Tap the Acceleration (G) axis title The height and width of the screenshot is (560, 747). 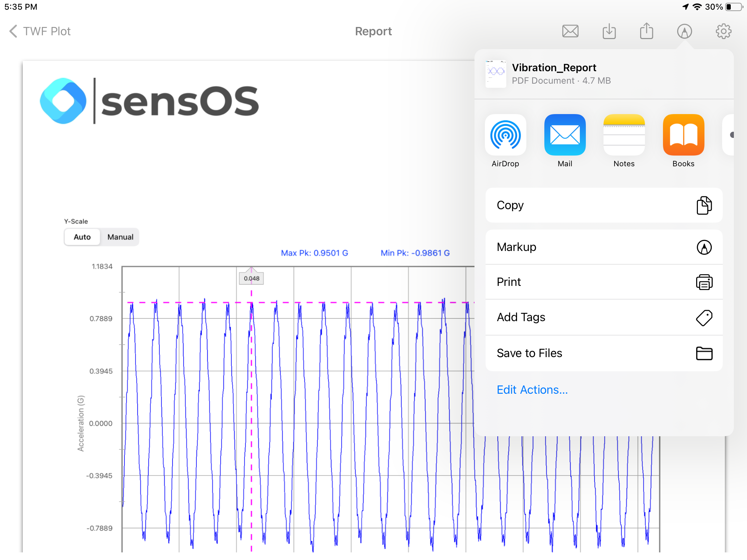tap(81, 423)
